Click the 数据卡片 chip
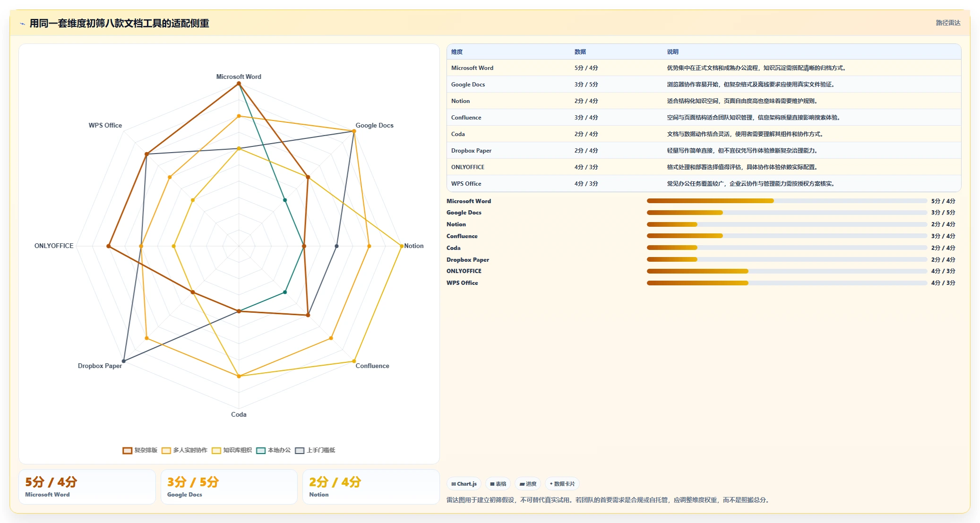Screen dimensions: 980x523 (562, 484)
